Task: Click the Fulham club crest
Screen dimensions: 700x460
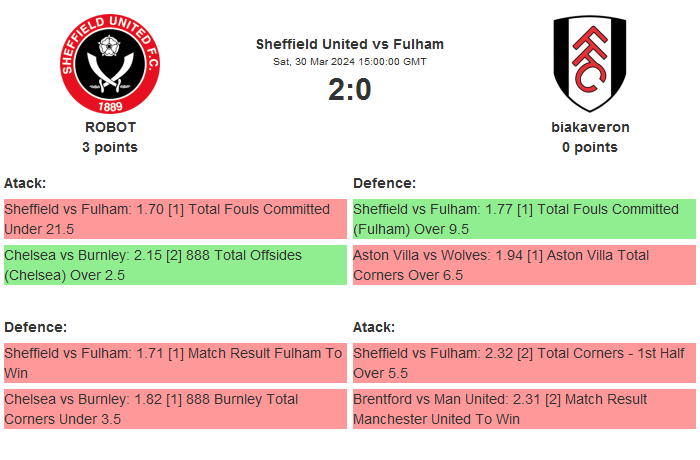Action: pos(589,63)
